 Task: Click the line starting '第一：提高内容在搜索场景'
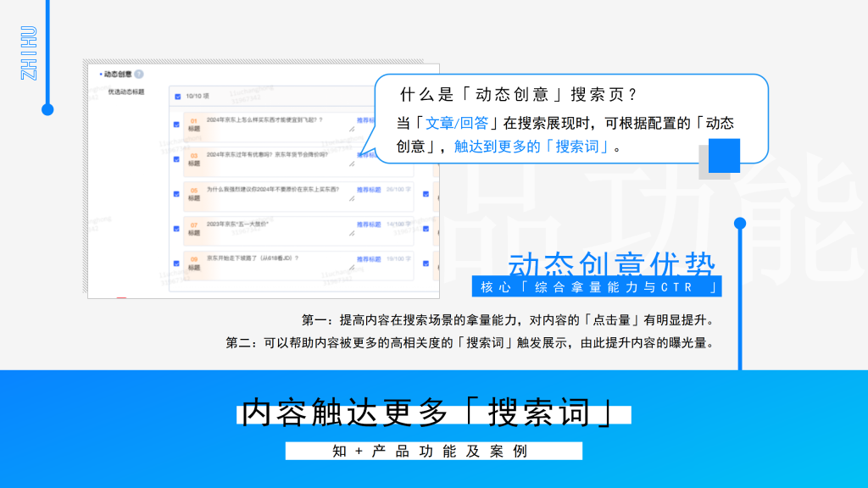[509, 320]
